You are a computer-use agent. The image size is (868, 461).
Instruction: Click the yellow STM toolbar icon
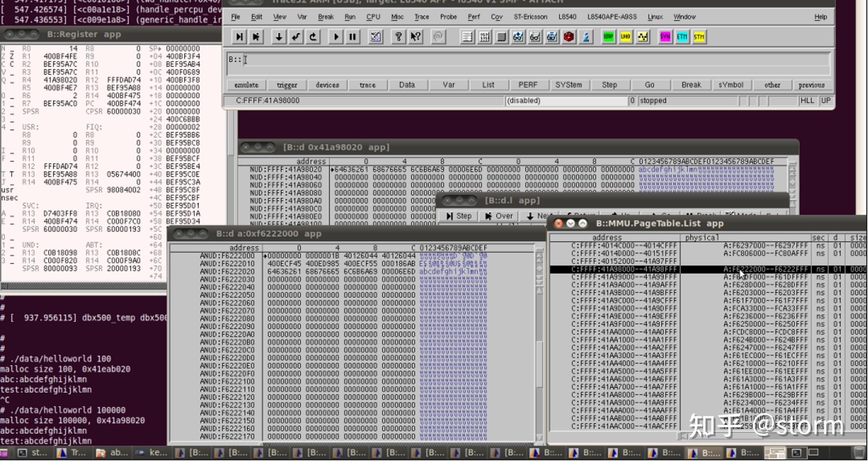tap(699, 37)
